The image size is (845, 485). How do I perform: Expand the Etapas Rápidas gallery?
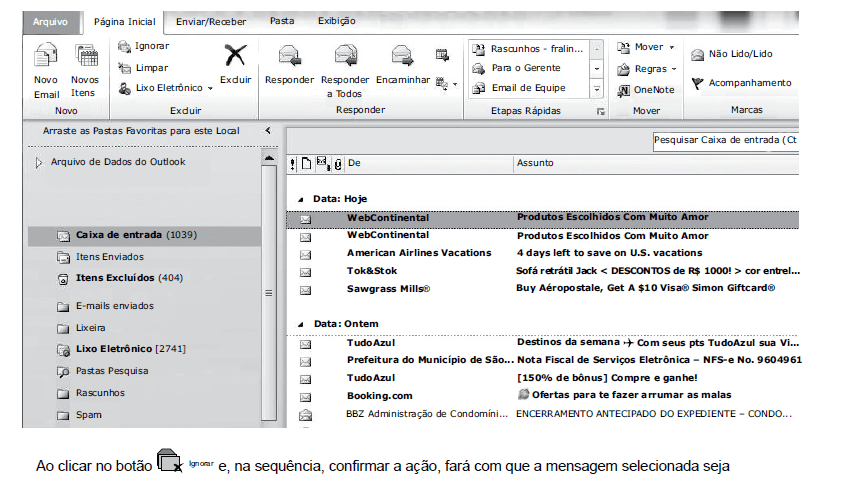pyautogui.click(x=597, y=89)
